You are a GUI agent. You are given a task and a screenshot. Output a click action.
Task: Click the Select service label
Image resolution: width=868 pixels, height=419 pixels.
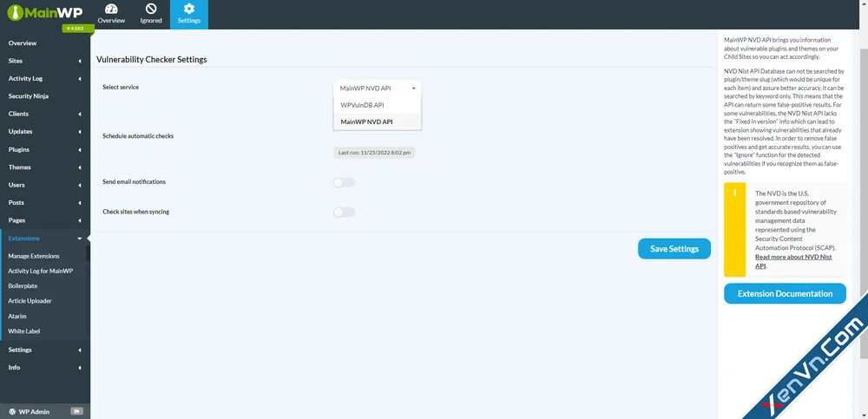121,88
